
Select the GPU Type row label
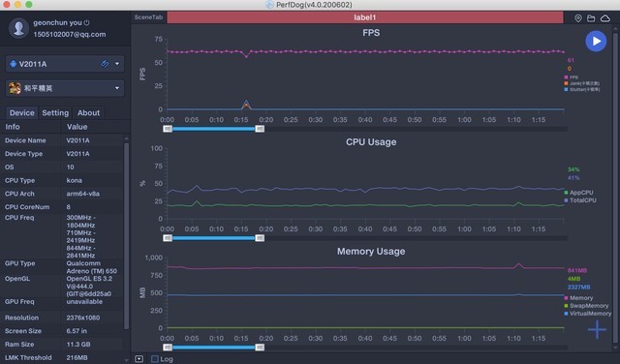19,263
